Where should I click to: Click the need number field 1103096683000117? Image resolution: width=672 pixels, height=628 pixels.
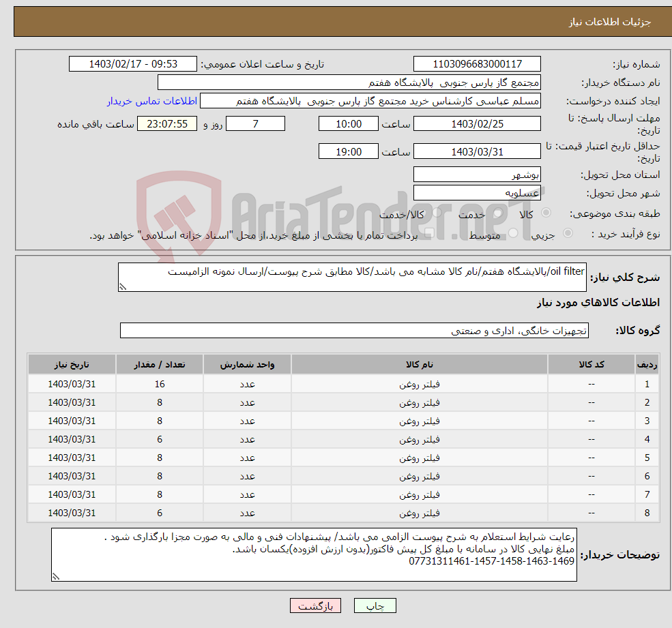pos(477,64)
